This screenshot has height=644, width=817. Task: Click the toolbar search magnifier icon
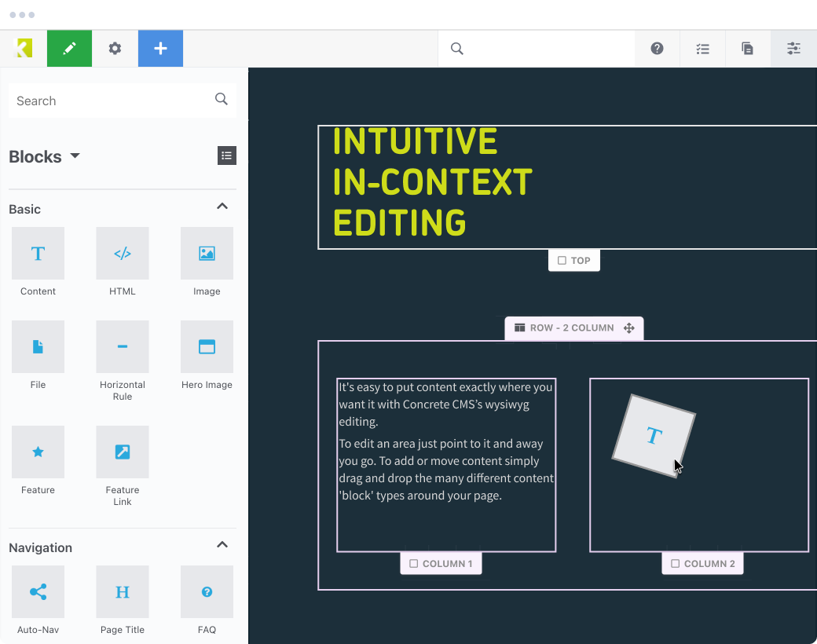(x=457, y=49)
